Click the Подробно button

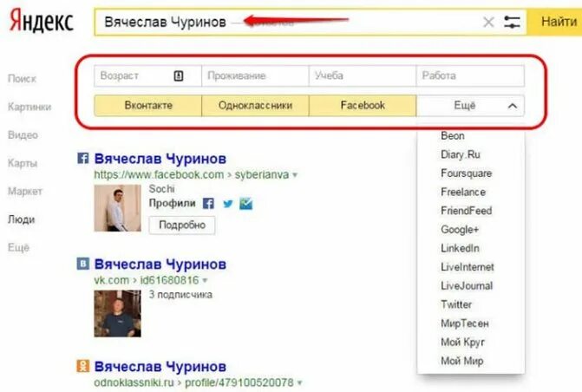182,225
